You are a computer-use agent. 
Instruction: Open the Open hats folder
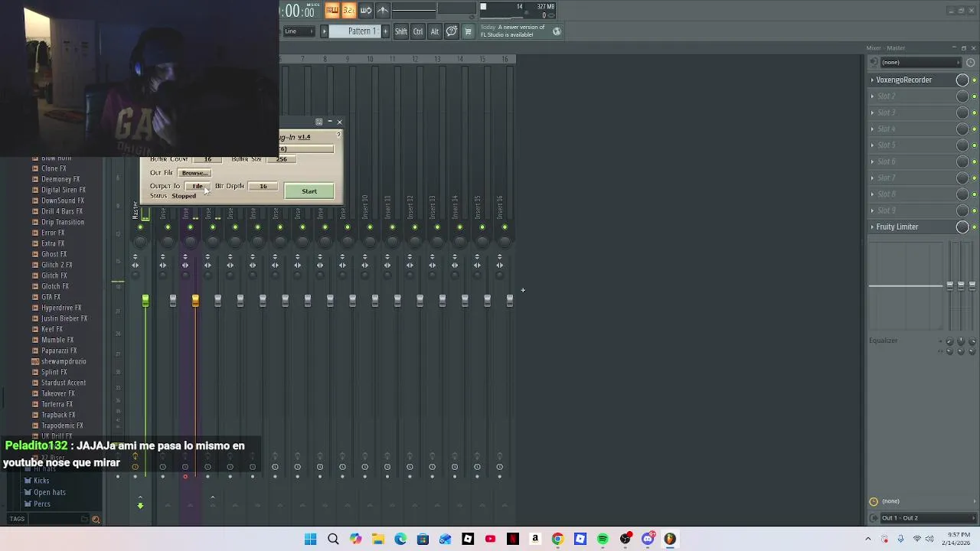tap(50, 492)
